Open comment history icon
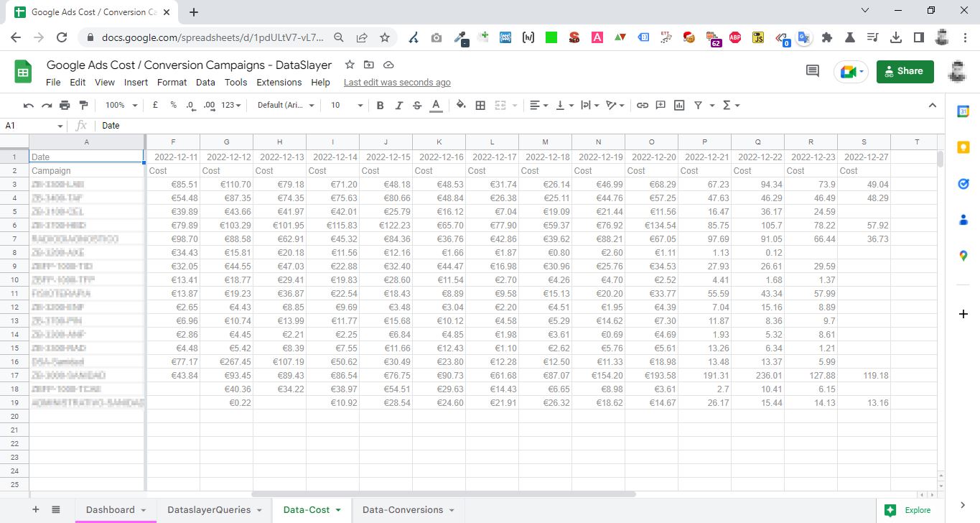The width and height of the screenshot is (980, 523). click(x=813, y=70)
